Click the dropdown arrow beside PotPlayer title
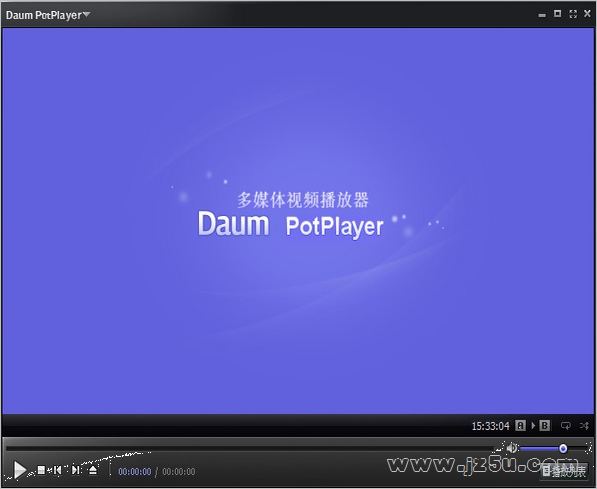Viewport: 597px width, 489px height. point(86,14)
